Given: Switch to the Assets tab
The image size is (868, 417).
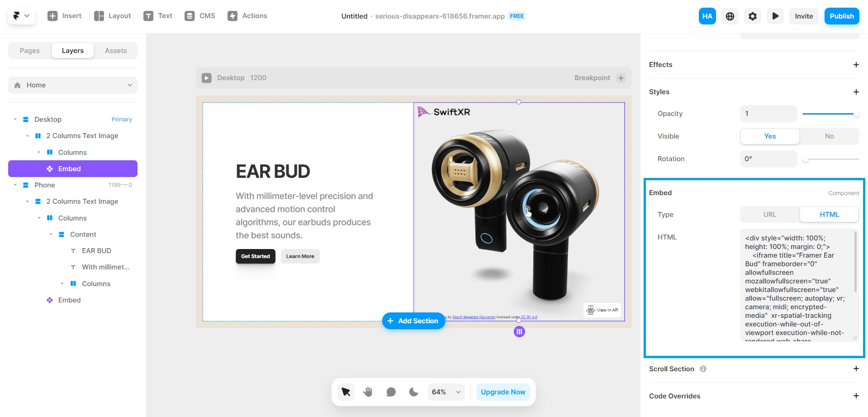Looking at the screenshot, I should point(116,51).
